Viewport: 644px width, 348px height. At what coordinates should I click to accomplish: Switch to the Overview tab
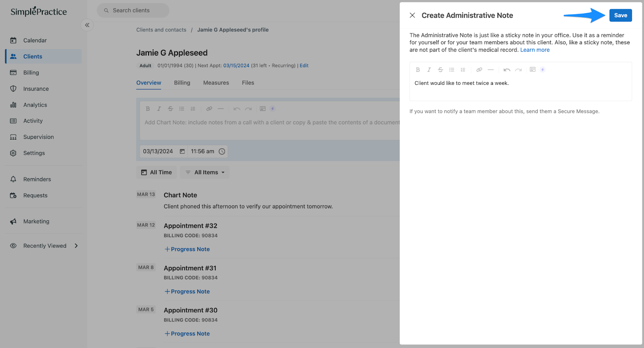[x=149, y=82]
